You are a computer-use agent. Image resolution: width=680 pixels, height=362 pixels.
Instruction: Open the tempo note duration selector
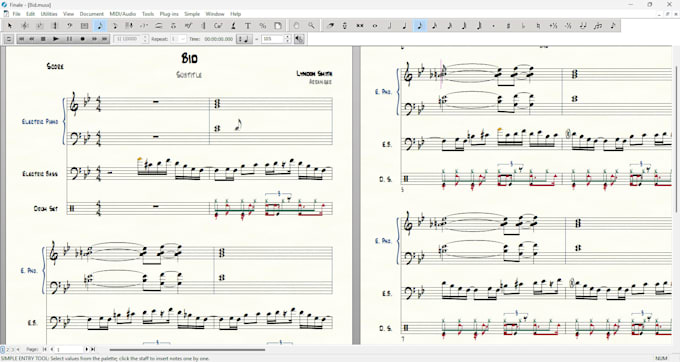click(244, 39)
